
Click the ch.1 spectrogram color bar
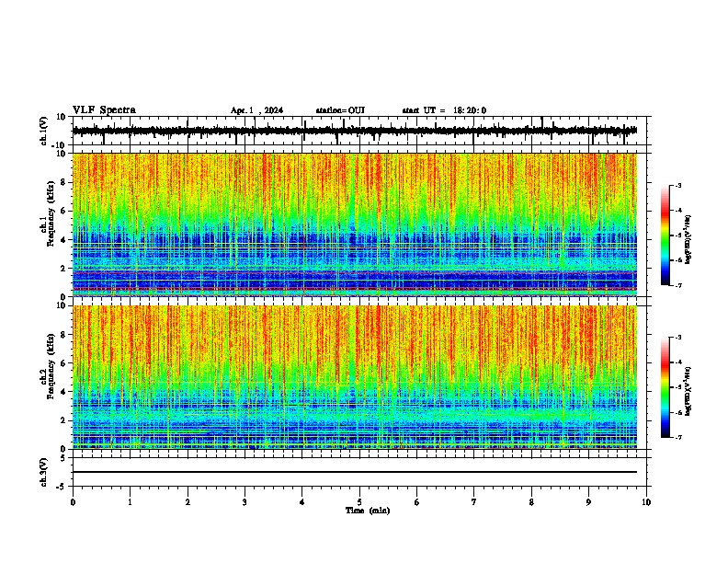pyautogui.click(x=665, y=236)
